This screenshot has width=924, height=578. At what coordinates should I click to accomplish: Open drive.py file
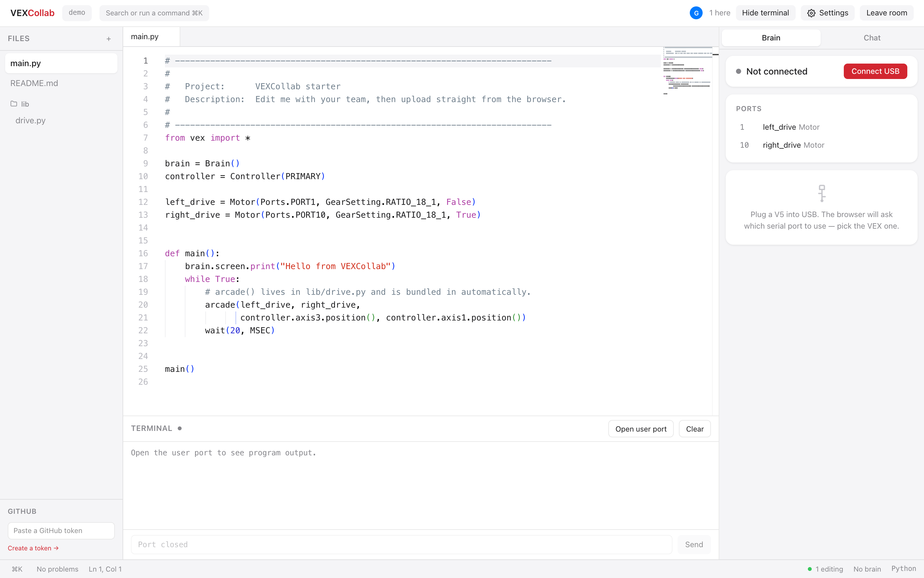pos(61,120)
